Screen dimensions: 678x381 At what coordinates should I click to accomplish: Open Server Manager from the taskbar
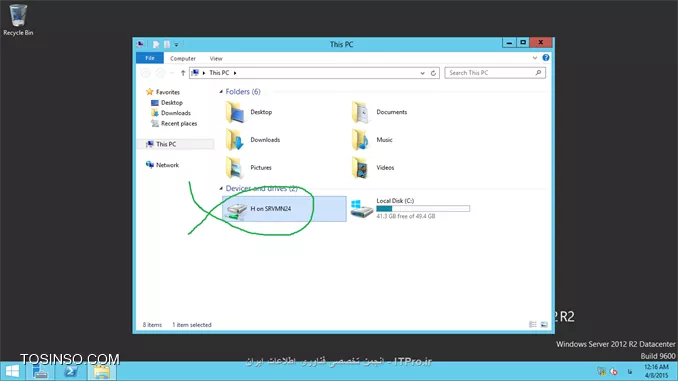41,371
